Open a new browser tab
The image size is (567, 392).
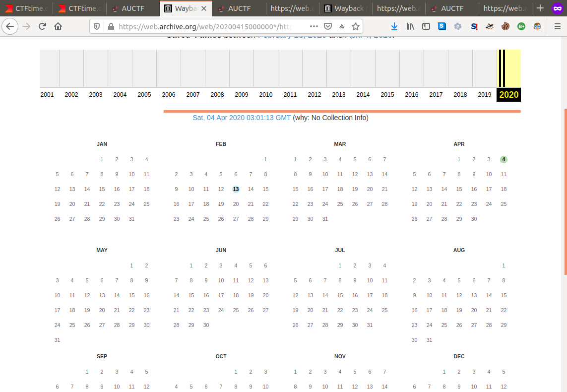tap(540, 8)
